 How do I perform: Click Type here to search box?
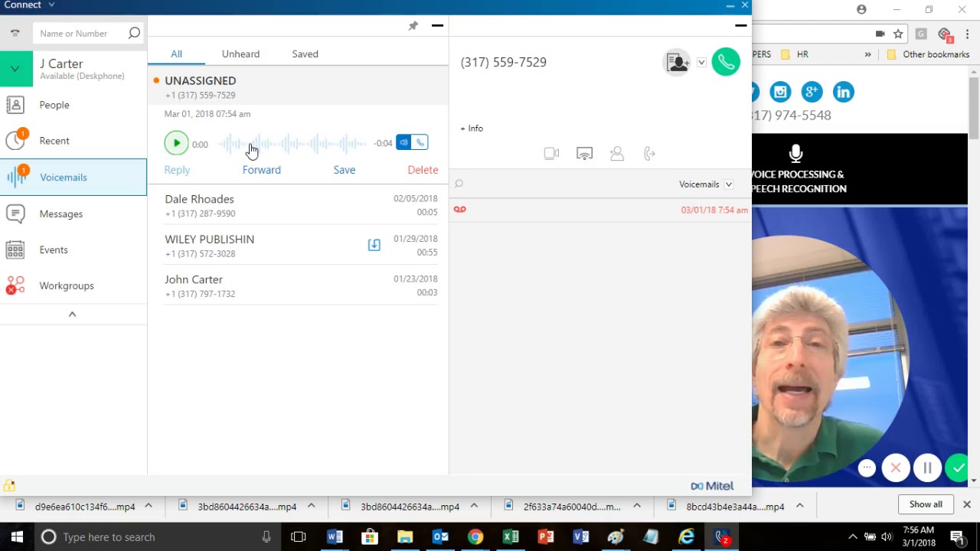coord(156,536)
